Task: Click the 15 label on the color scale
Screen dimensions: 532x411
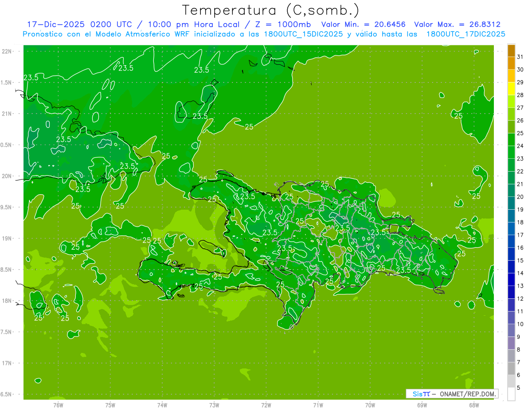Action: (520, 261)
